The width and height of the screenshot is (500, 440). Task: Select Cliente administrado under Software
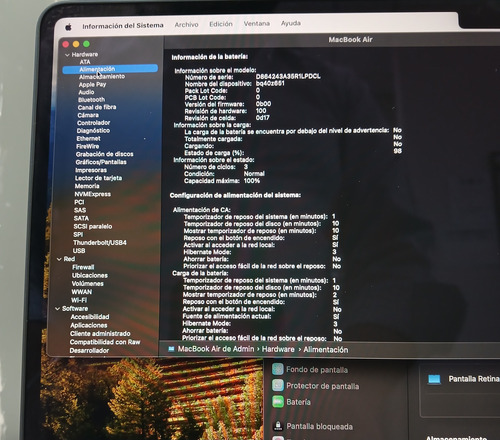tap(100, 333)
